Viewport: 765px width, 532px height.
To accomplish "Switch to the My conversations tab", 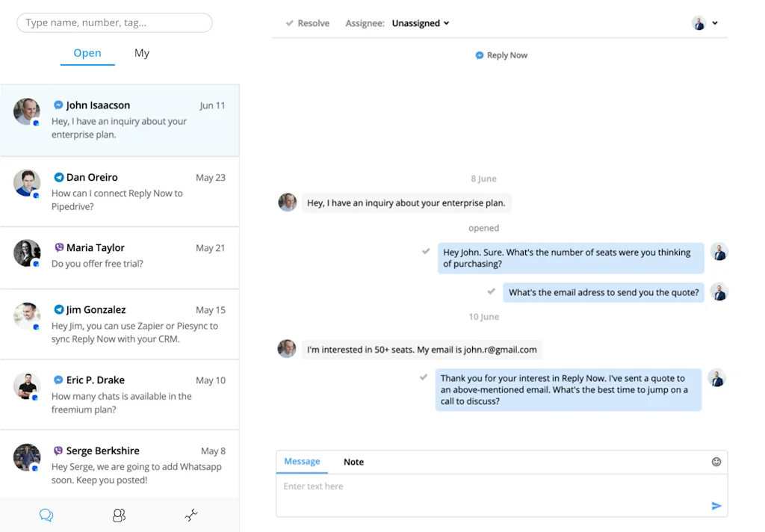I will [x=141, y=53].
